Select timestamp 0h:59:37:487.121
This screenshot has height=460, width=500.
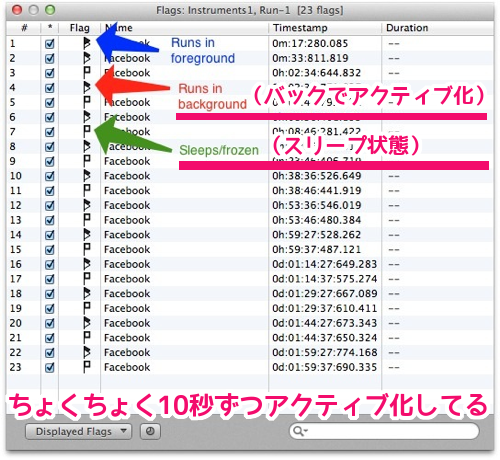[x=316, y=249]
